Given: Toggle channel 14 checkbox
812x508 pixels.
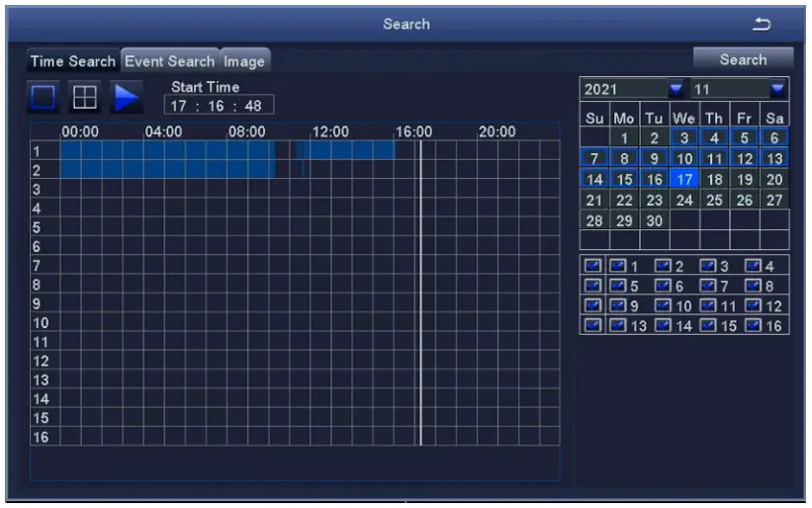Looking at the screenshot, I should tap(663, 325).
